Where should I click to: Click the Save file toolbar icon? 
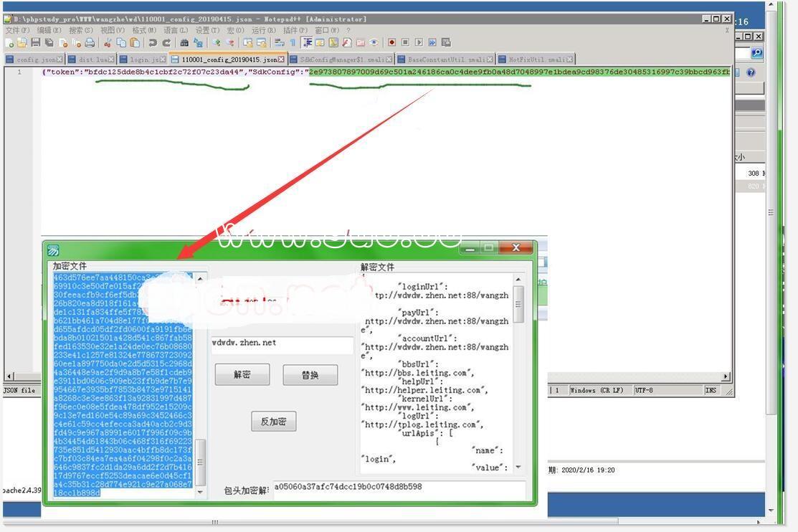[35, 43]
